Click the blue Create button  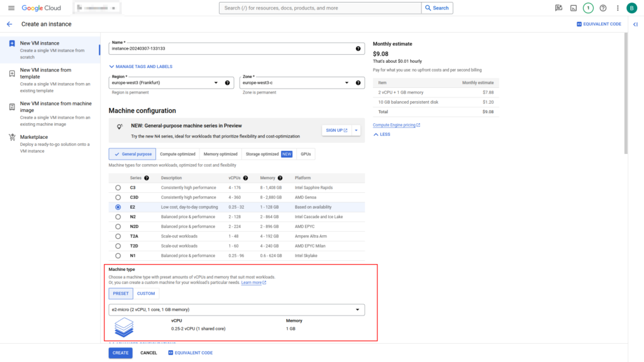point(120,353)
